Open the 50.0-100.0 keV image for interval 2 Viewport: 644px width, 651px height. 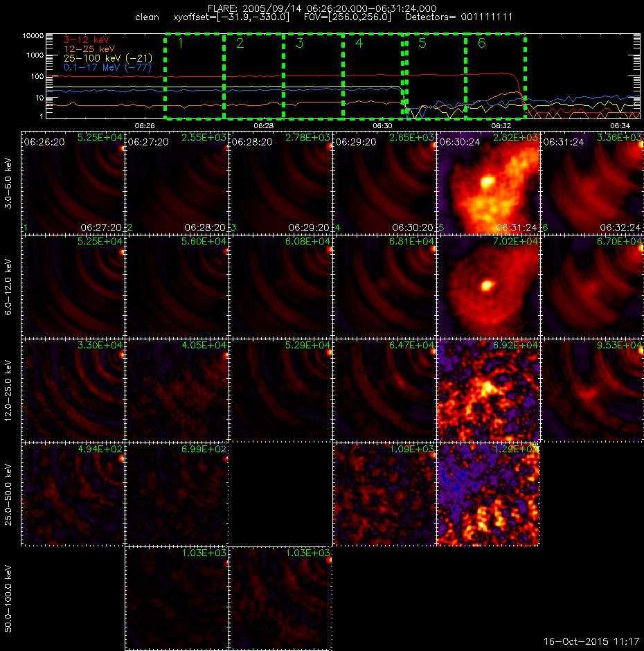click(x=177, y=598)
